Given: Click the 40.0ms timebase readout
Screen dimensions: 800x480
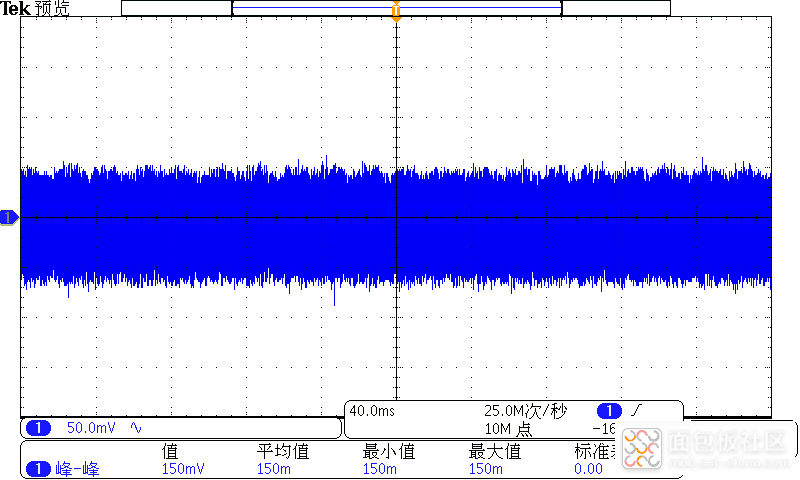Looking at the screenshot, I should pyautogui.click(x=372, y=411).
